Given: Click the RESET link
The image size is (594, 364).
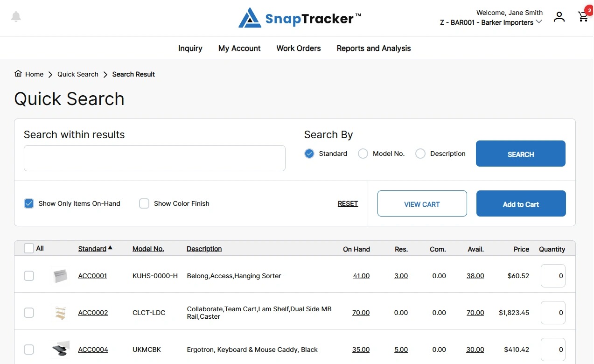Looking at the screenshot, I should pyautogui.click(x=348, y=203).
